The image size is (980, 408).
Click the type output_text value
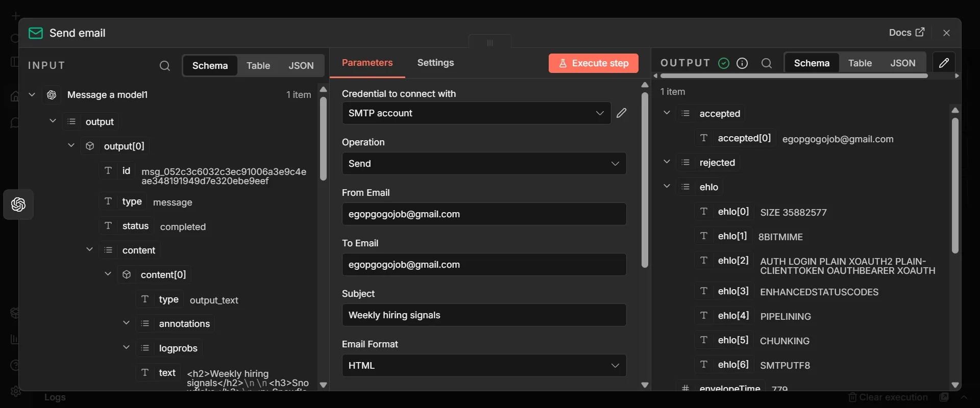click(x=214, y=300)
